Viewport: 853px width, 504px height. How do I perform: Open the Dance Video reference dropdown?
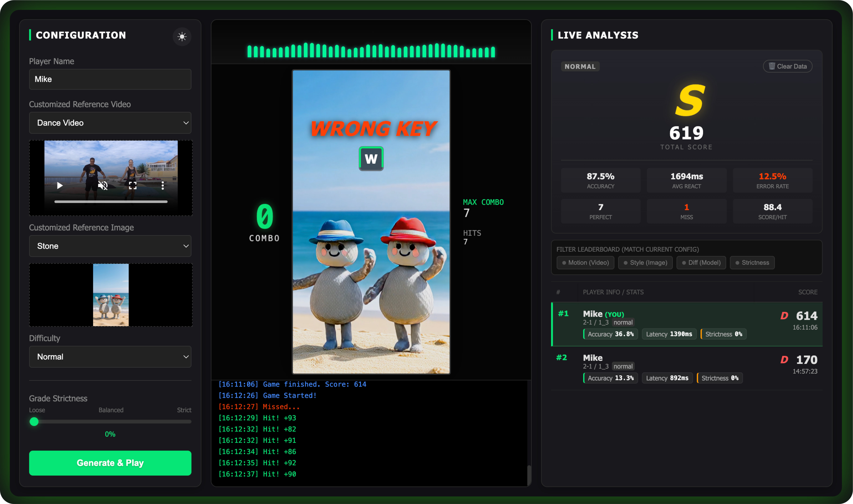(110, 123)
